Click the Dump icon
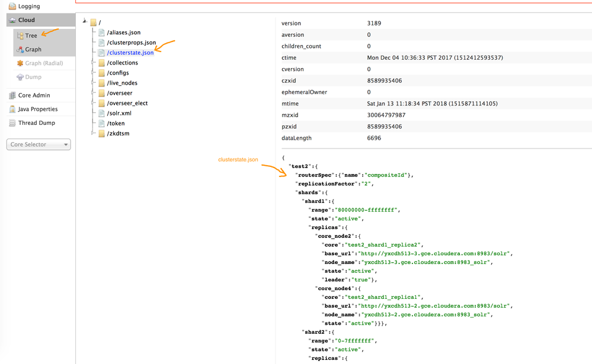This screenshot has width=592, height=364. (x=20, y=77)
